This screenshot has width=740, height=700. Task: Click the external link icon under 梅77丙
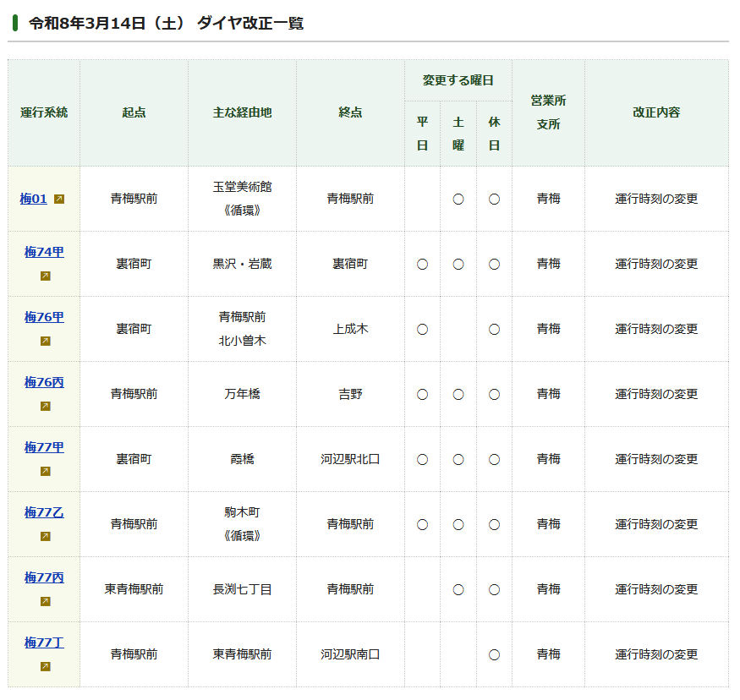pos(45,602)
